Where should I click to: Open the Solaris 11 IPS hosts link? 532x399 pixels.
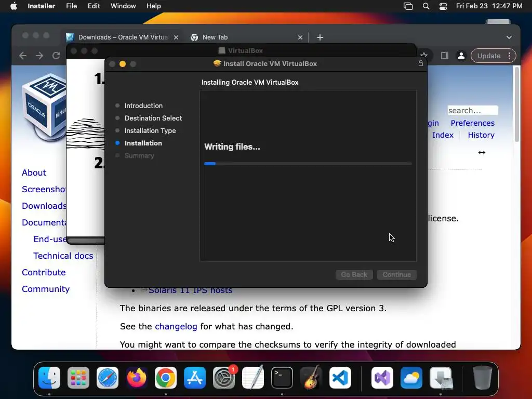pyautogui.click(x=190, y=290)
